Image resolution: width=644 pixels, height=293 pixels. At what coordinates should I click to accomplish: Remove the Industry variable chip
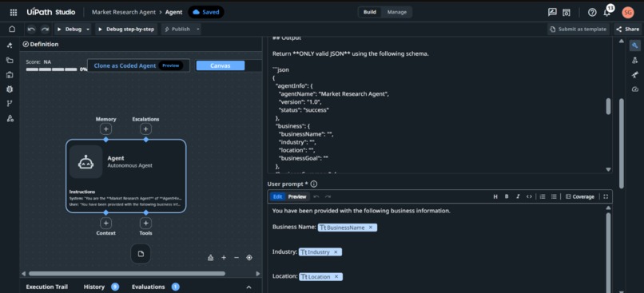click(336, 252)
